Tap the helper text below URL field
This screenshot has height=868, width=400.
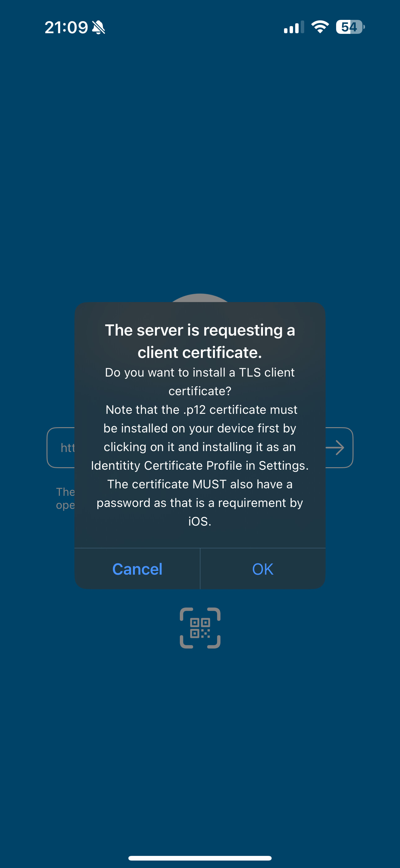click(x=65, y=498)
